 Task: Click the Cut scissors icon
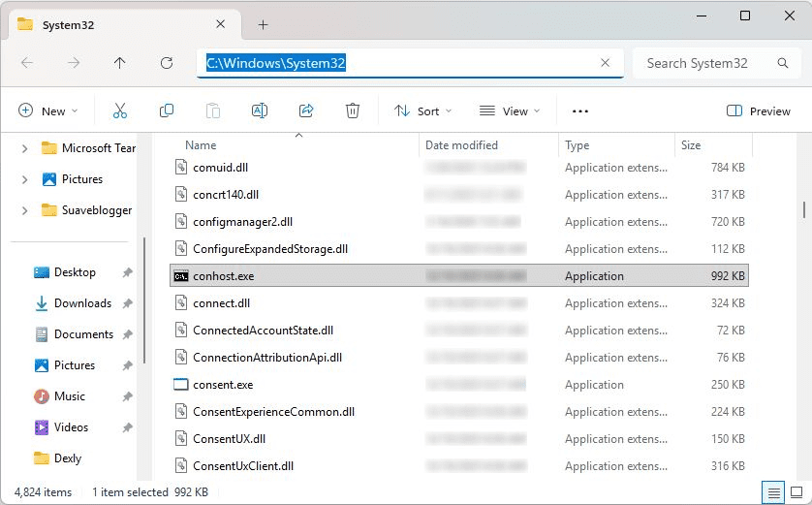pos(119,110)
